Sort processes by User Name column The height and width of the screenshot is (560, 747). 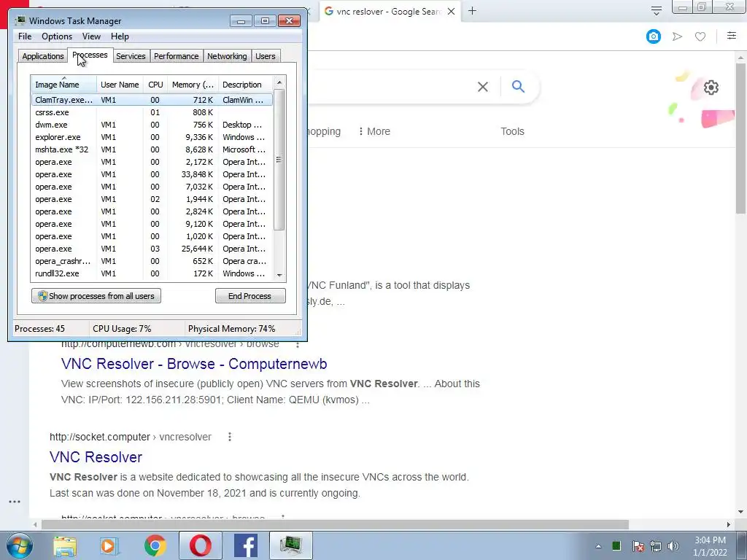120,85
